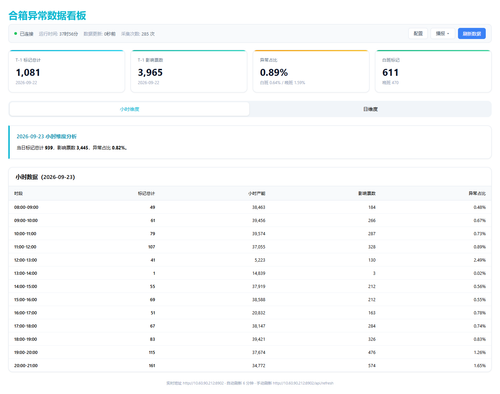The height and width of the screenshot is (394, 500).
Task: Click the 采集次数 counter in status bar
Action: point(138,34)
